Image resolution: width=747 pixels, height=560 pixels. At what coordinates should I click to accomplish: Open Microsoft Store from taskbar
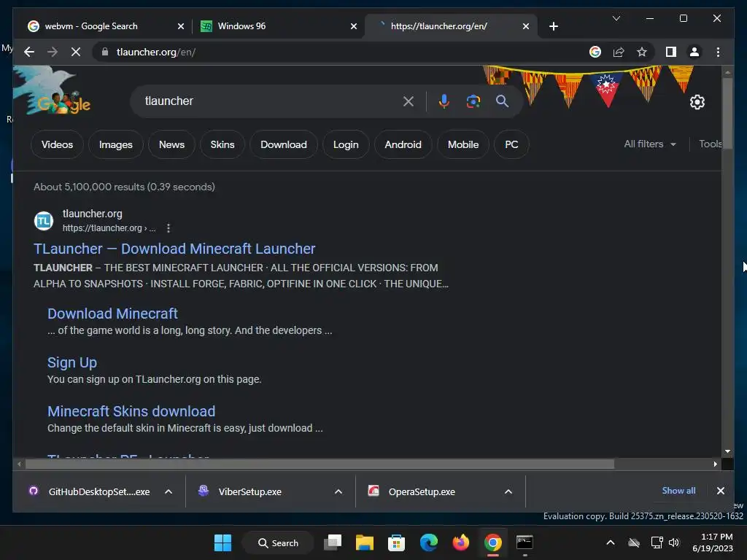point(396,542)
